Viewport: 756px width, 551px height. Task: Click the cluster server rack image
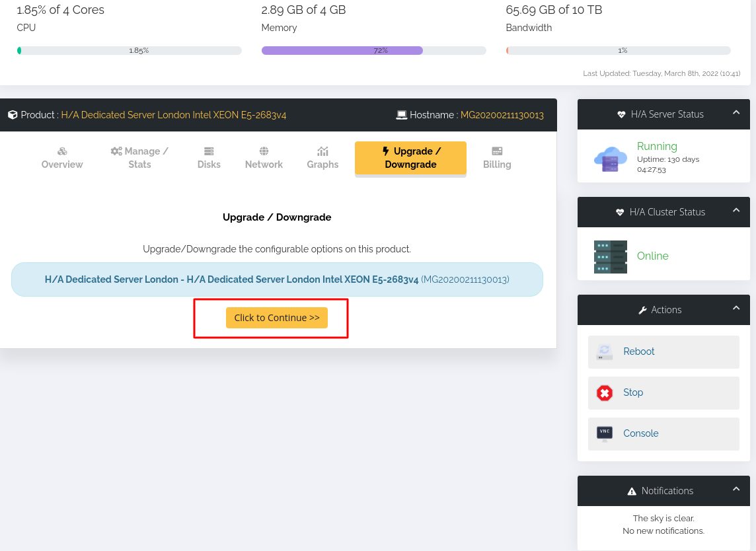(611, 257)
